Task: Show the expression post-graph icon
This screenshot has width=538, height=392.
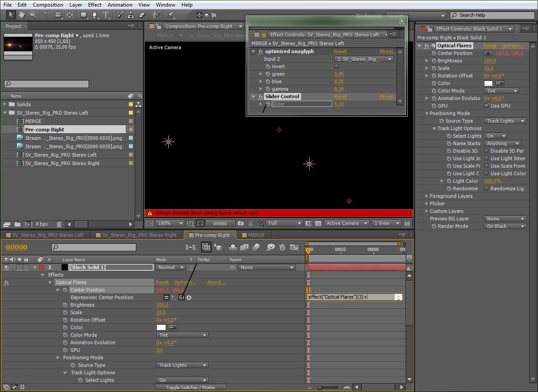Action: coord(174,297)
